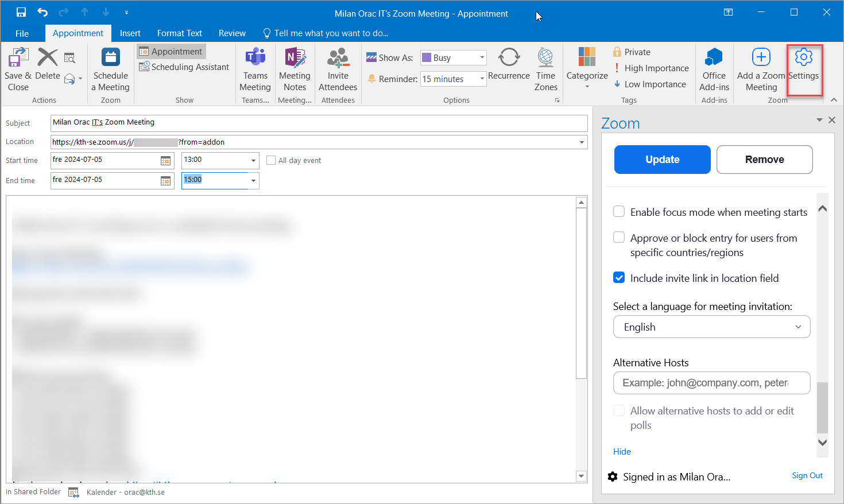The image size is (844, 504).
Task: Delete the appointment
Action: pyautogui.click(x=48, y=58)
